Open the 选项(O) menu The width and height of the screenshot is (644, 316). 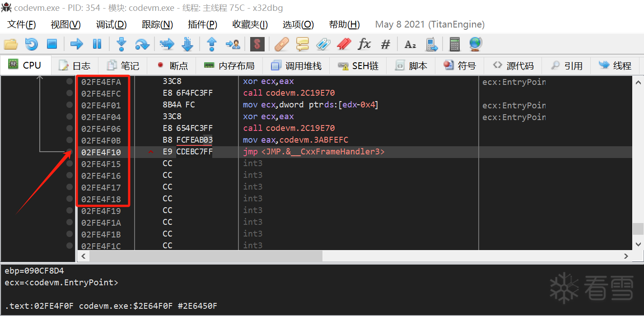[x=299, y=24]
